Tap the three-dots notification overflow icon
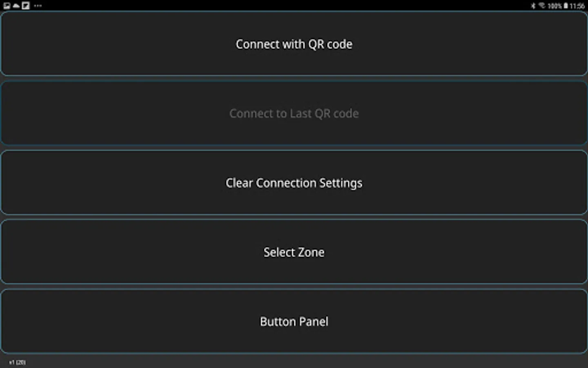588x368 pixels. [x=38, y=6]
